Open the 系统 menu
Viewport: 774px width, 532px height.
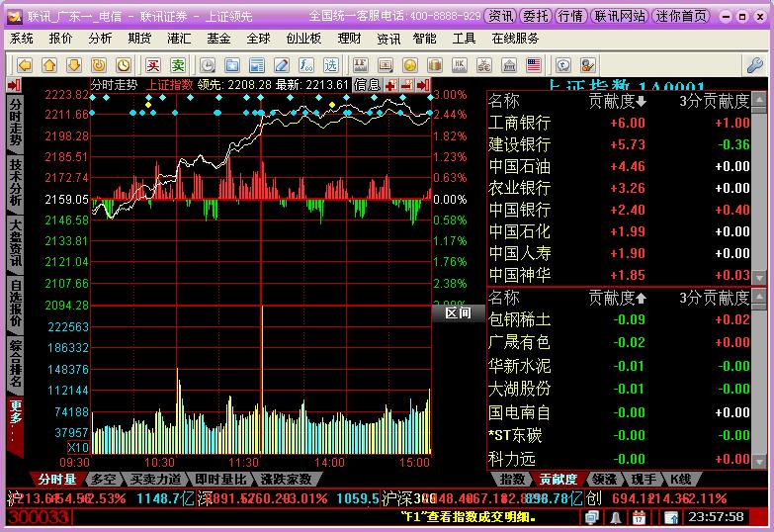pyautogui.click(x=21, y=39)
